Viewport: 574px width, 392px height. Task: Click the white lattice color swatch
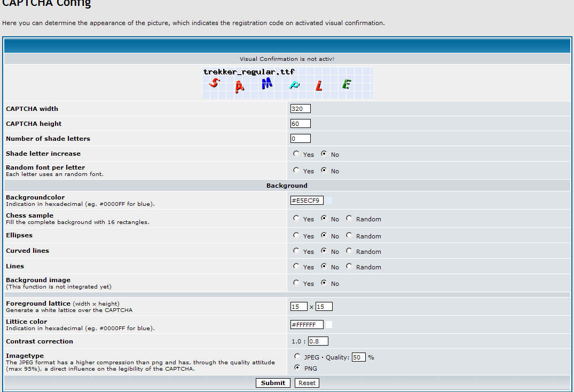coord(329,325)
